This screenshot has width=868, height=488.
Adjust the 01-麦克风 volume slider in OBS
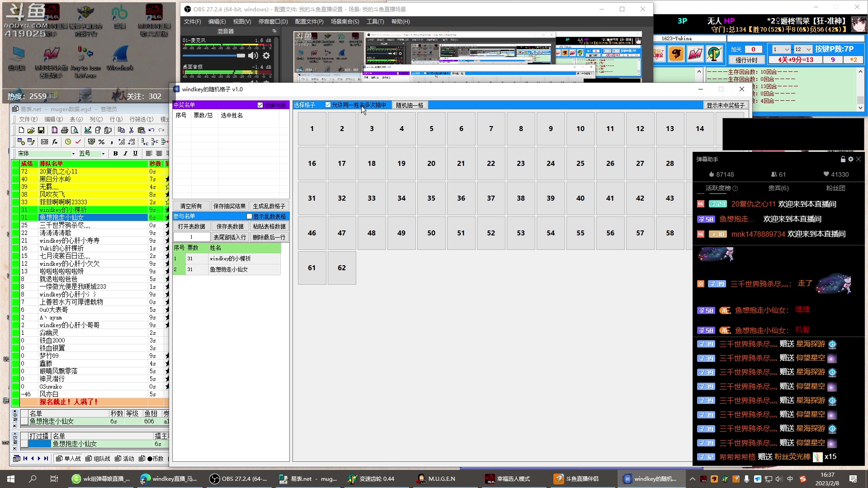coord(214,56)
